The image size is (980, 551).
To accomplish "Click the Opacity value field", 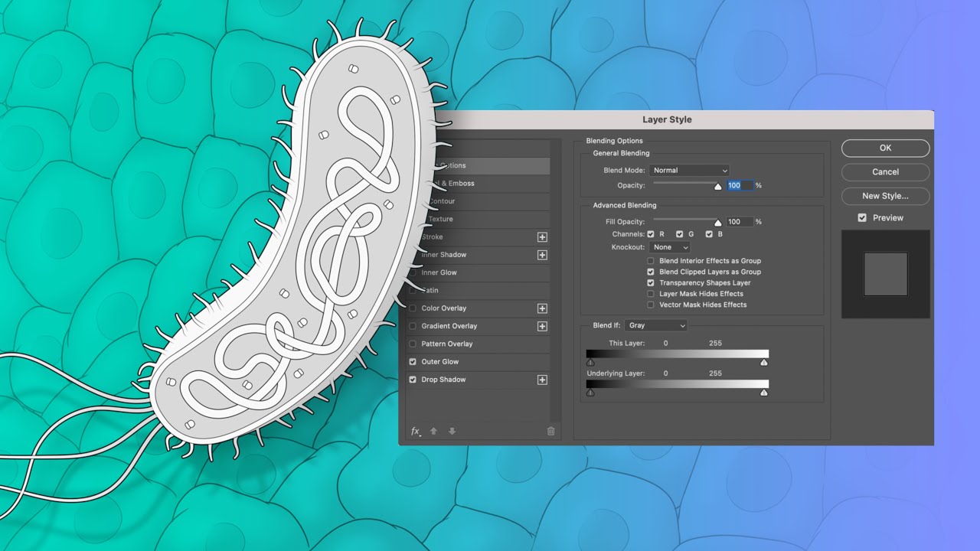I will [740, 186].
